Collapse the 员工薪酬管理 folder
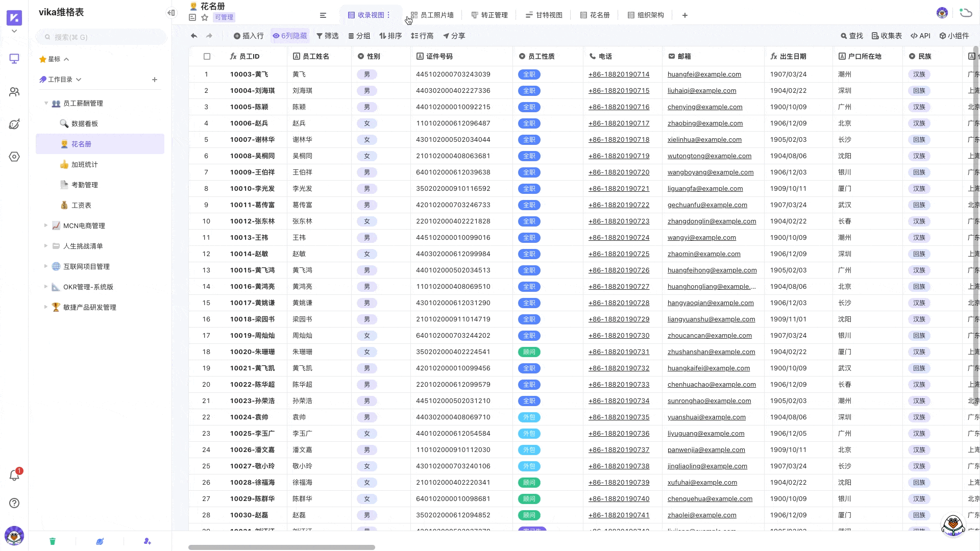 (46, 103)
